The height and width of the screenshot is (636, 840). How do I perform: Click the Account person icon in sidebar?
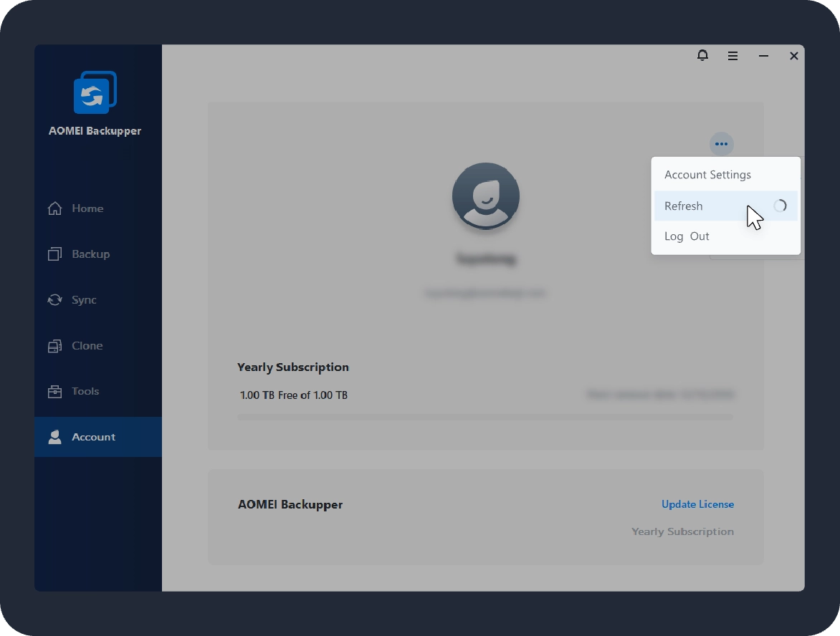(x=54, y=437)
